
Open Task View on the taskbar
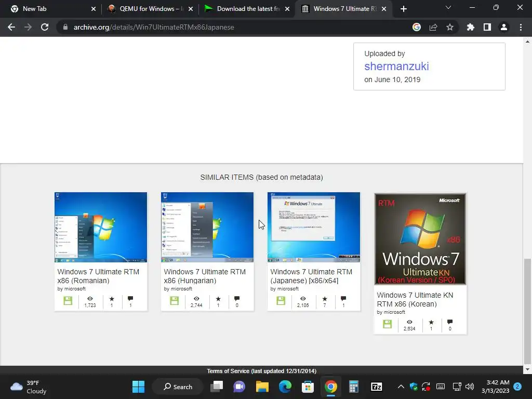coord(217,387)
